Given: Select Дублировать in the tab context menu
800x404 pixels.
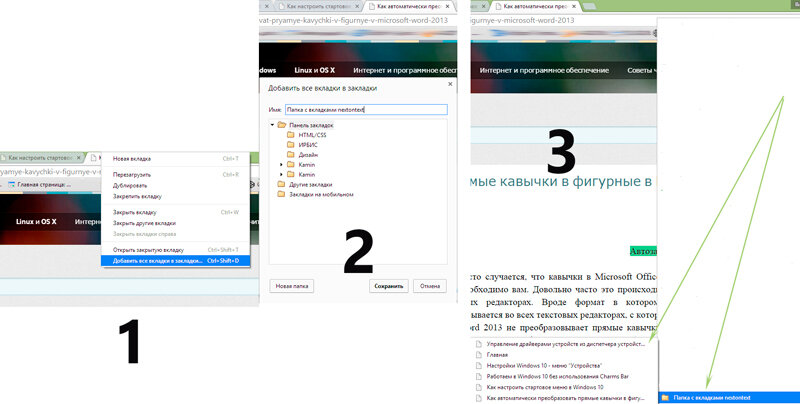Looking at the screenshot, I should 176,185.
